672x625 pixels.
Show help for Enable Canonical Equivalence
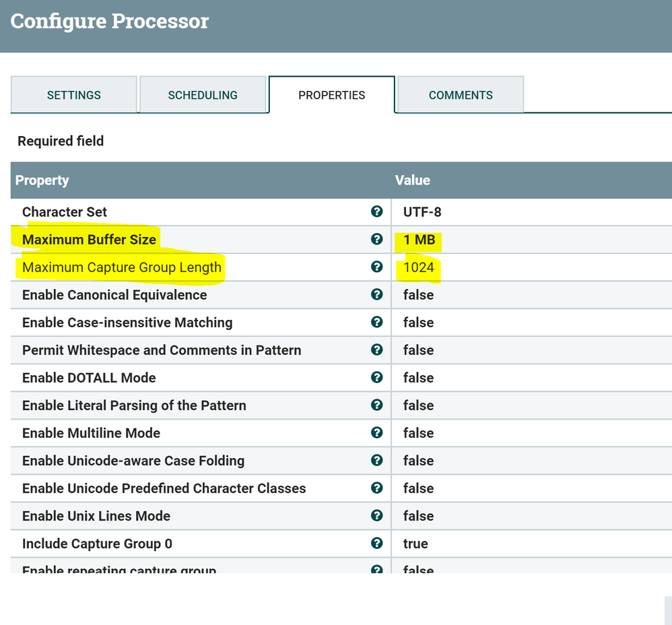376,294
